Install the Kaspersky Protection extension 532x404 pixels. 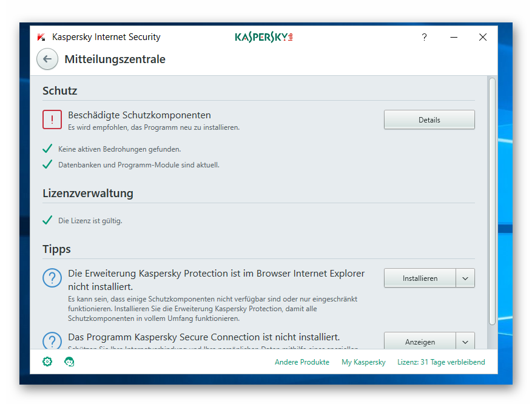click(x=420, y=278)
